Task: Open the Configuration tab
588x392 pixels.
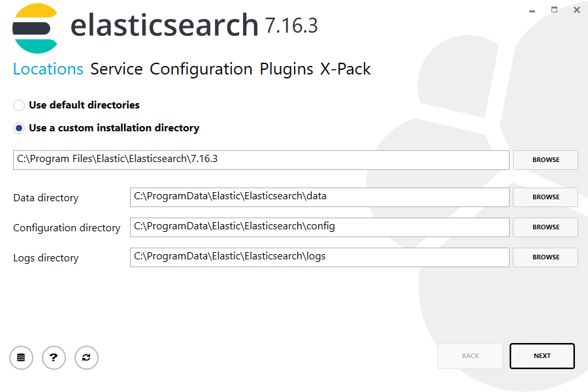Action: (x=201, y=69)
